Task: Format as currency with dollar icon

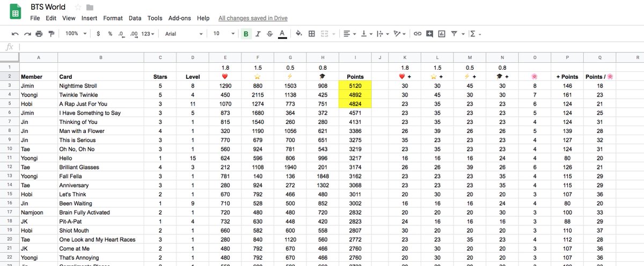Action: tap(98, 34)
